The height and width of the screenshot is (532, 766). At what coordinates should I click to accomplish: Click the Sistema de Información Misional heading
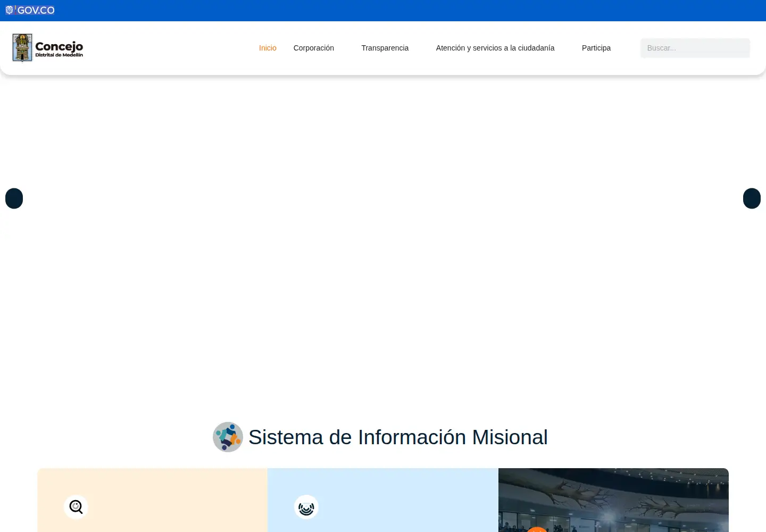398,437
